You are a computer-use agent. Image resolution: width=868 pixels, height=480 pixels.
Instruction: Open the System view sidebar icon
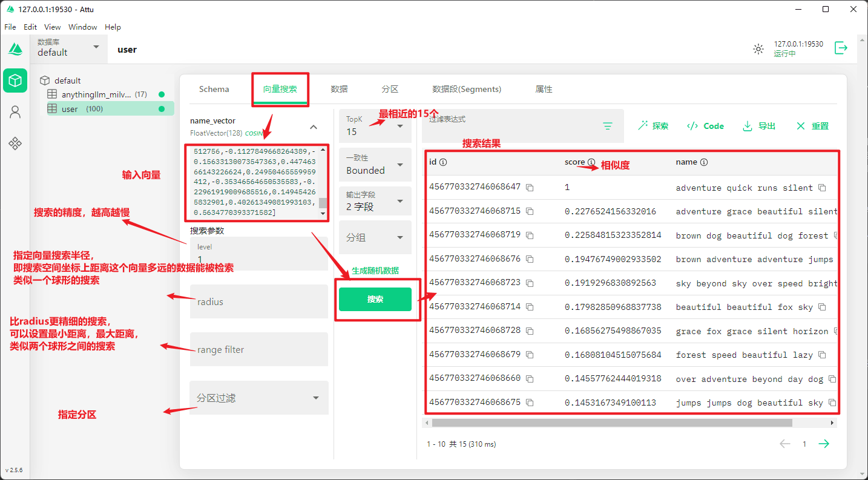pyautogui.click(x=15, y=143)
